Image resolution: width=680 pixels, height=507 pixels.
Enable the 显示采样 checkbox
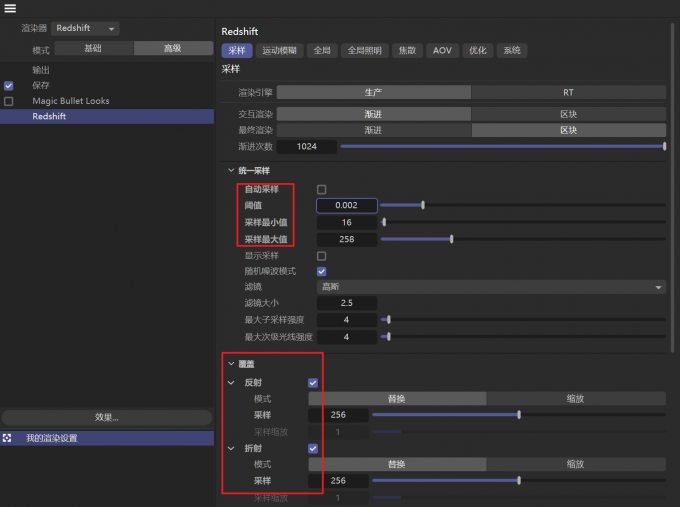pyautogui.click(x=321, y=256)
